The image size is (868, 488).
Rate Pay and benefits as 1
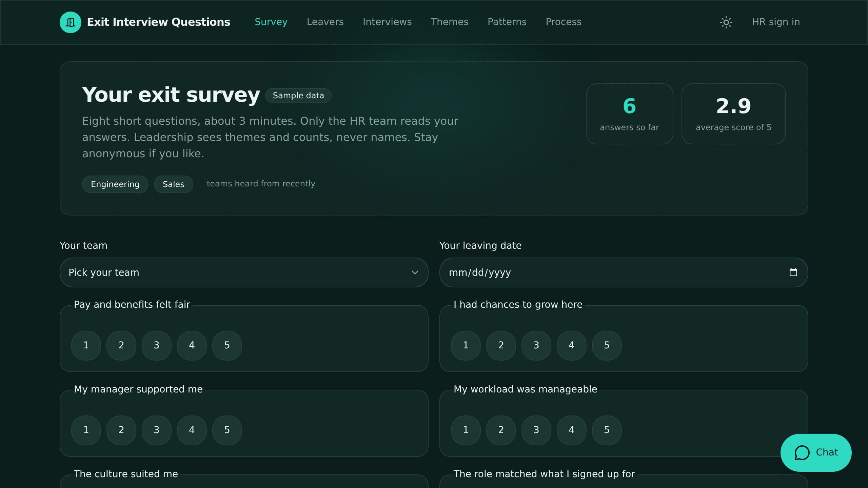click(86, 345)
